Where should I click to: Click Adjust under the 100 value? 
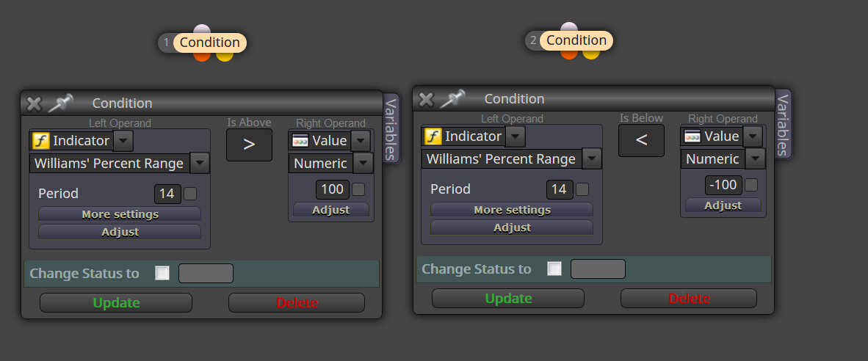tap(331, 210)
